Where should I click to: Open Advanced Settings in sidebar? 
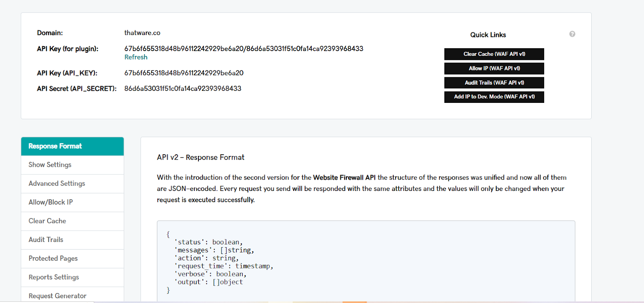(x=72, y=184)
